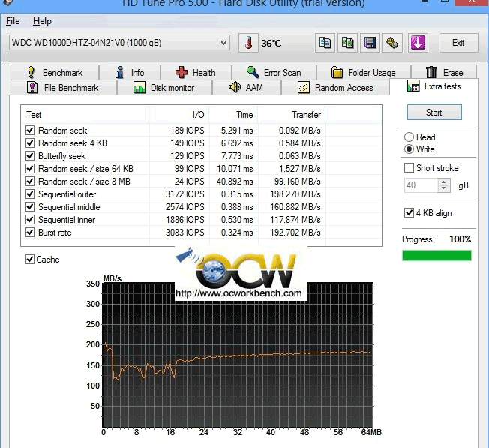Switch to the Folder Usage tab
This screenshot has width=489, height=448.
[x=364, y=72]
